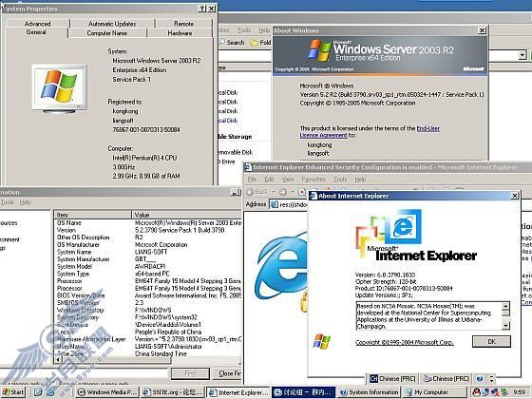Switch to System Information taskbar button
This screenshot has width=532, height=399.
pyautogui.click(x=369, y=392)
